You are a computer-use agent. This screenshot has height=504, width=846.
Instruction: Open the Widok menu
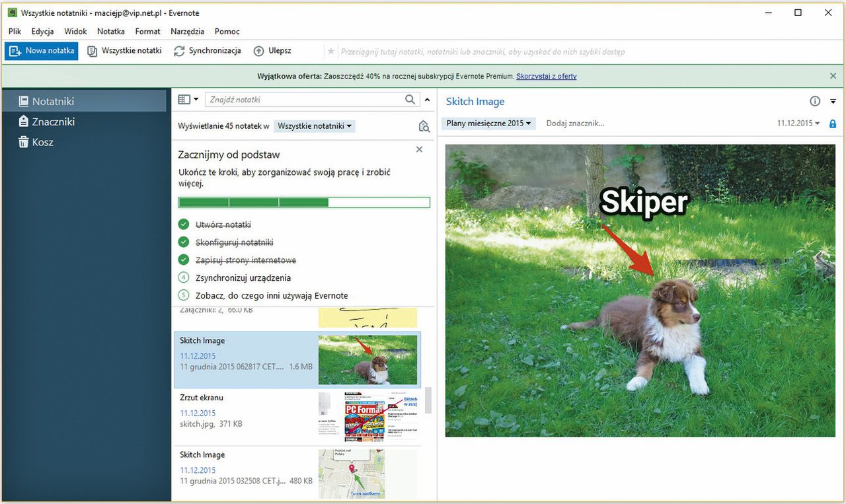pyautogui.click(x=75, y=31)
